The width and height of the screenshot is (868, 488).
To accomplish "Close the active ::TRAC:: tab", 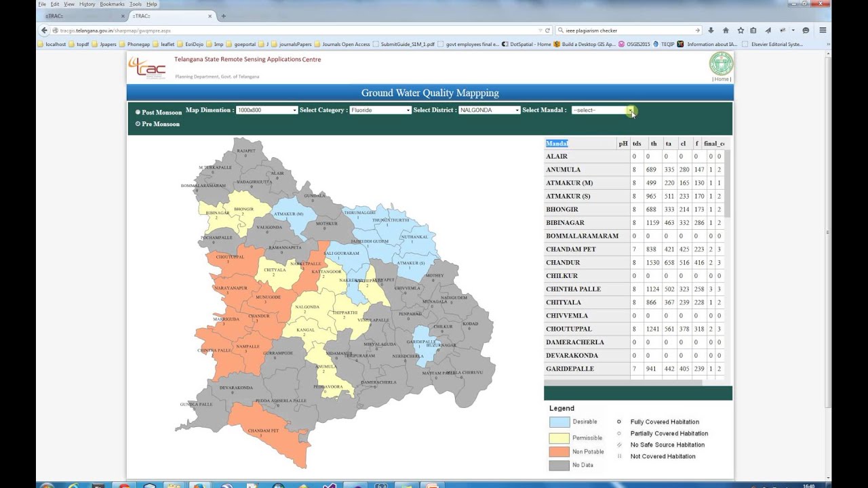I will (211, 16).
